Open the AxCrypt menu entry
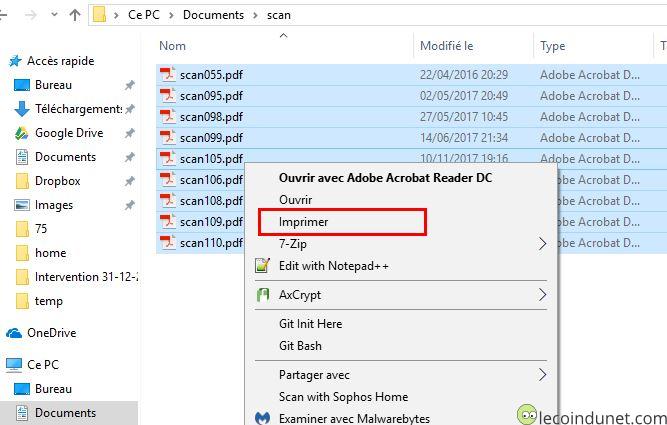Image resolution: width=667 pixels, height=425 pixels. coord(299,295)
